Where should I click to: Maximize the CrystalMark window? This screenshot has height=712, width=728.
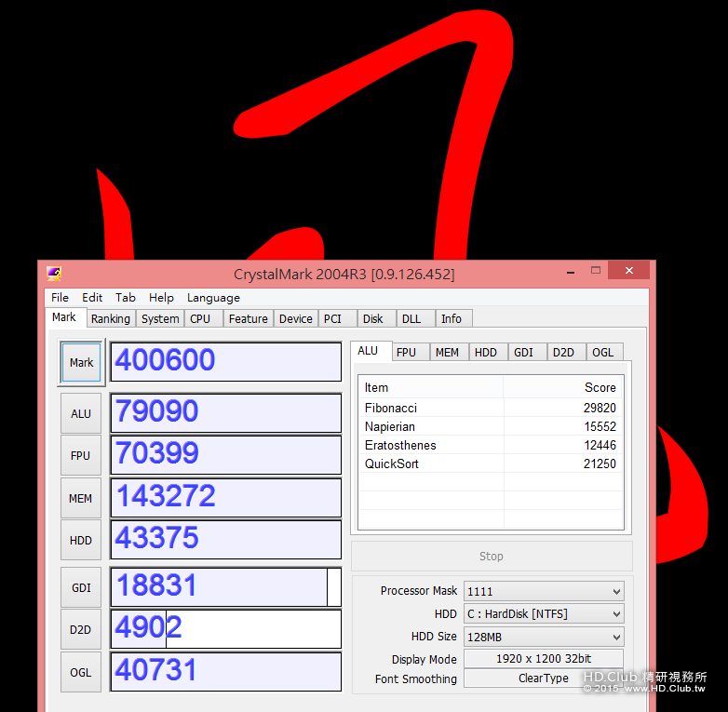[596, 270]
